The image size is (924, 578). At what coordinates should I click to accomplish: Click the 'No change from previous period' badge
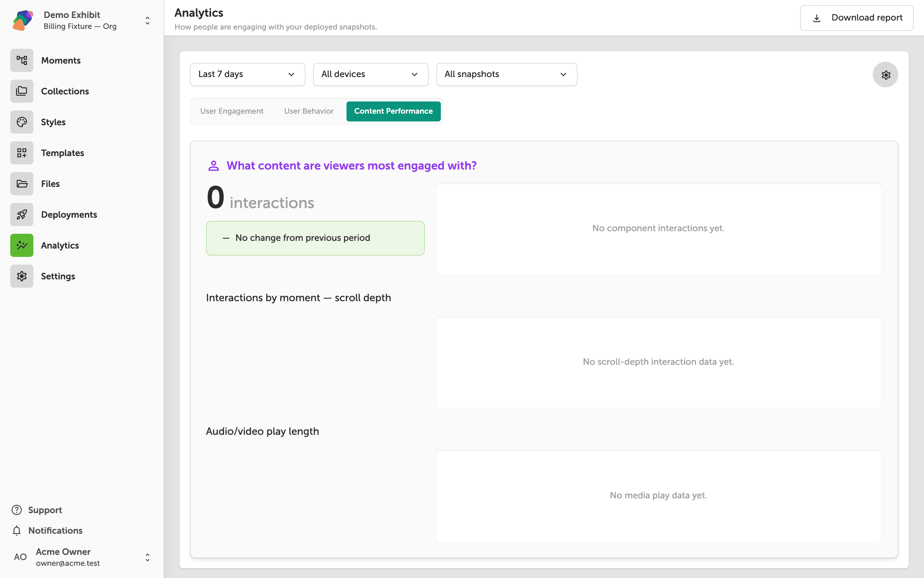coord(315,238)
